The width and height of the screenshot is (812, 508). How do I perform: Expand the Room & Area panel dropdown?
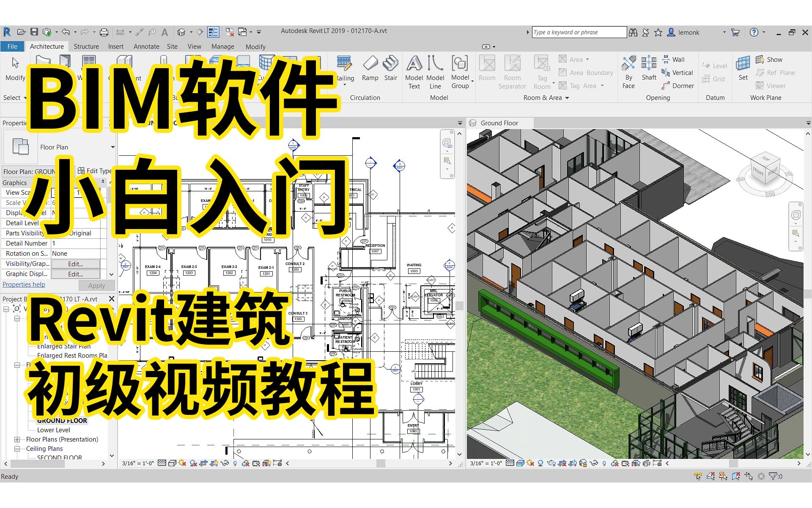(x=567, y=98)
